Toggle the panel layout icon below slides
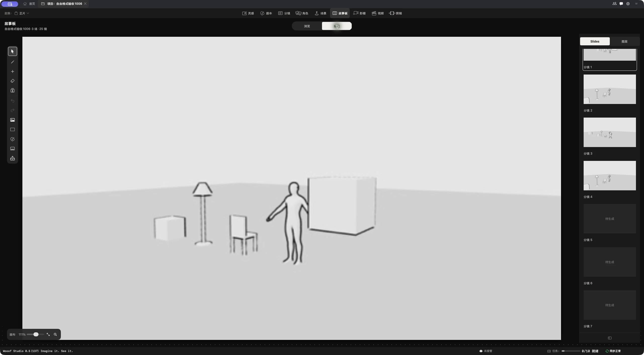This screenshot has width=644, height=355. (610, 338)
